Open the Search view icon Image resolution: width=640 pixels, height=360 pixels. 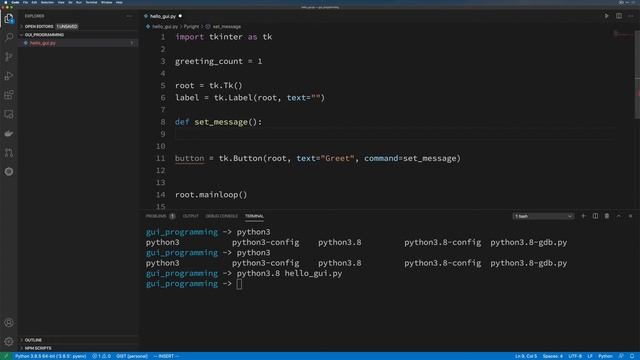[x=9, y=38]
